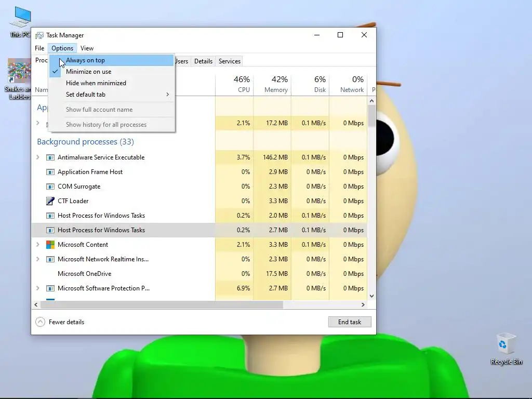Click the Antimalware Service Executable process icon
532x399 pixels.
coord(50,157)
